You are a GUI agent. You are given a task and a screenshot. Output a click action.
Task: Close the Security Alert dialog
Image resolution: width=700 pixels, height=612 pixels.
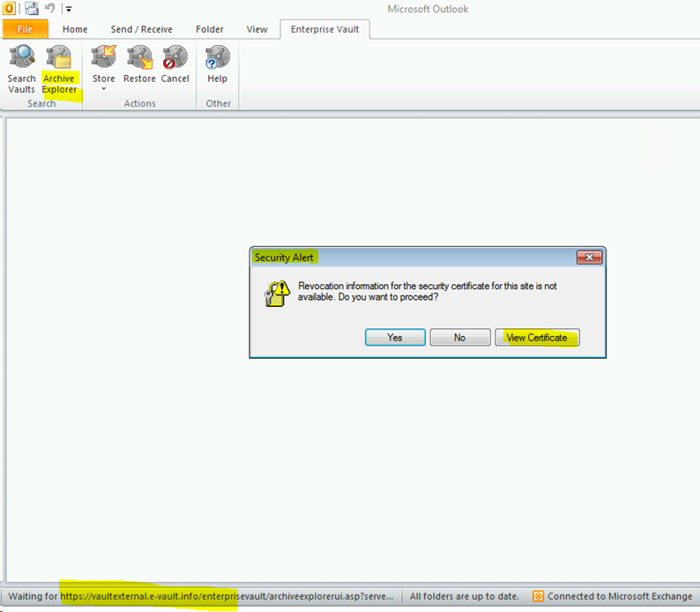[x=589, y=257]
